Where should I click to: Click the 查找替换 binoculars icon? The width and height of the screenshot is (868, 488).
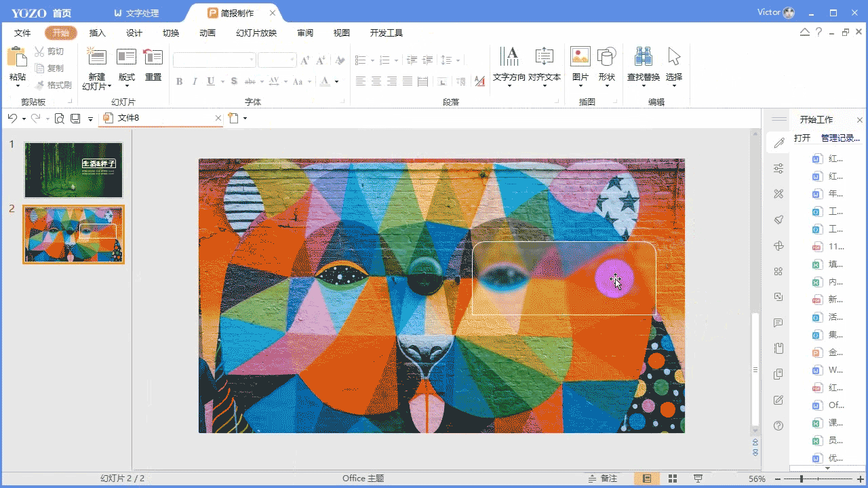click(643, 57)
